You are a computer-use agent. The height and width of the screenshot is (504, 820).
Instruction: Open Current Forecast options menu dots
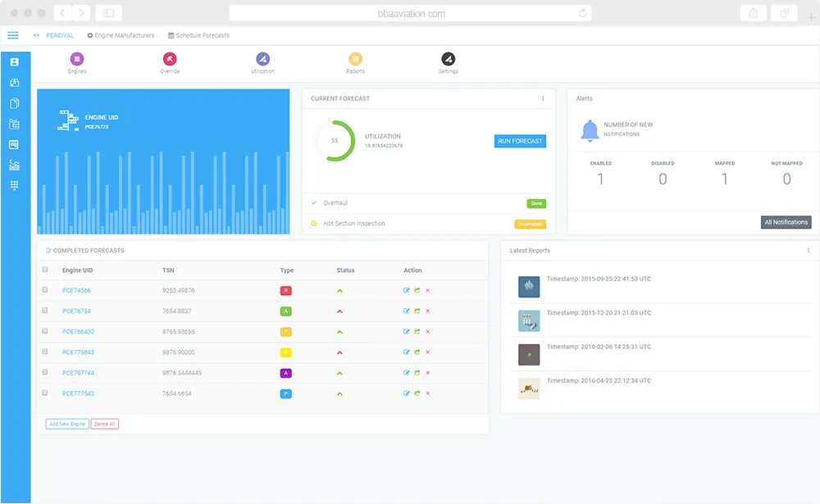point(543,98)
